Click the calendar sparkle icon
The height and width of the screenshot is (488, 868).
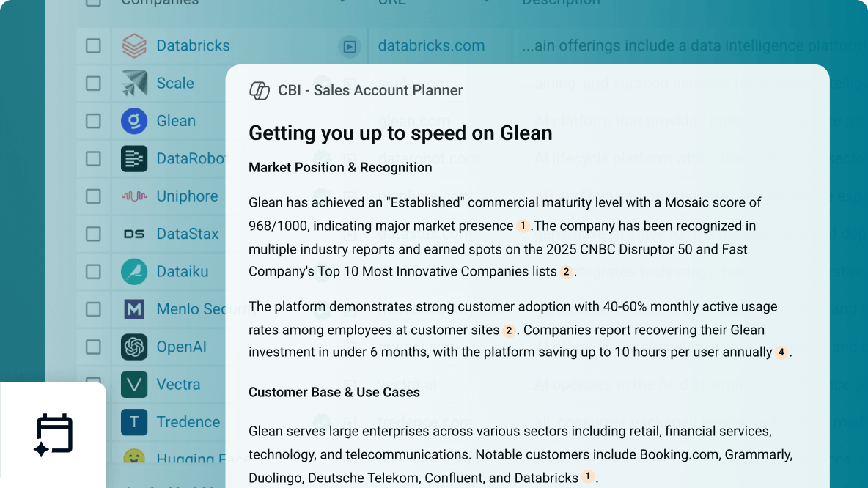pos(54,435)
